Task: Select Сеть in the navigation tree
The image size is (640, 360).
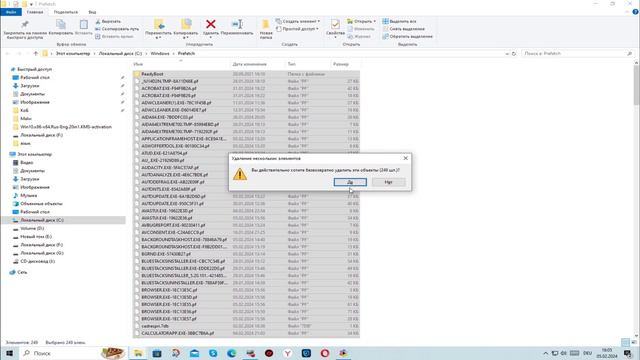Action: pos(22,272)
